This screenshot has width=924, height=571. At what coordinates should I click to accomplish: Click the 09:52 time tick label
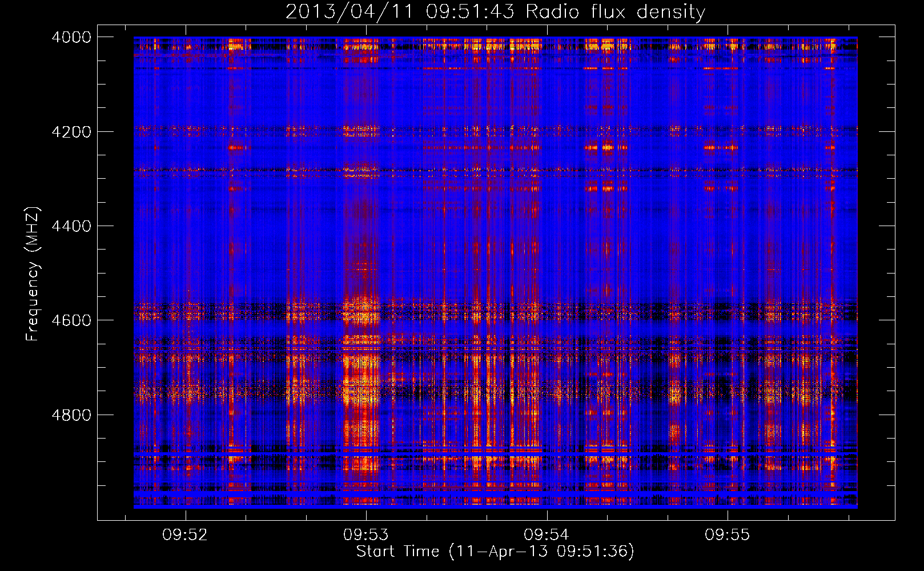(x=185, y=534)
